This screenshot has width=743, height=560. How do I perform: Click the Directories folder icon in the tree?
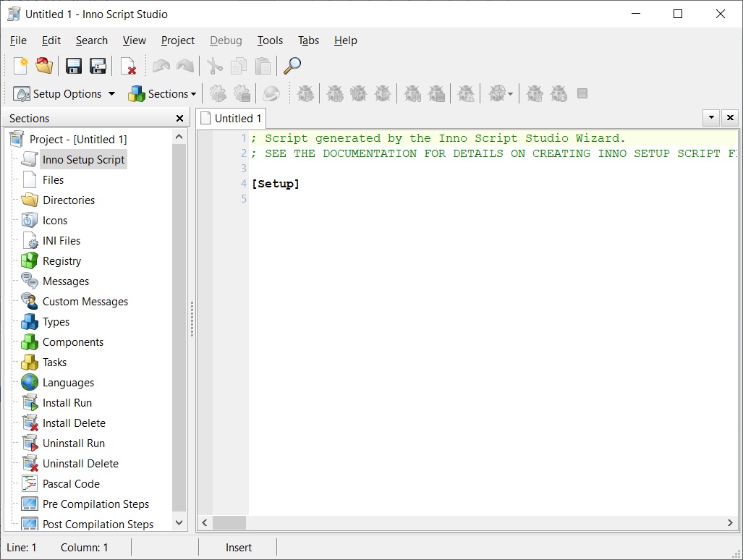(x=30, y=200)
